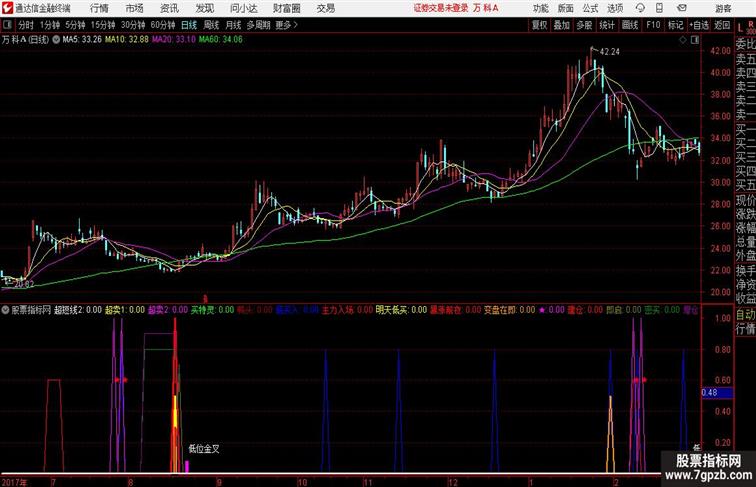The width and height of the screenshot is (756, 487).
Task: Open the 多周期 multi-period view
Action: (258, 25)
